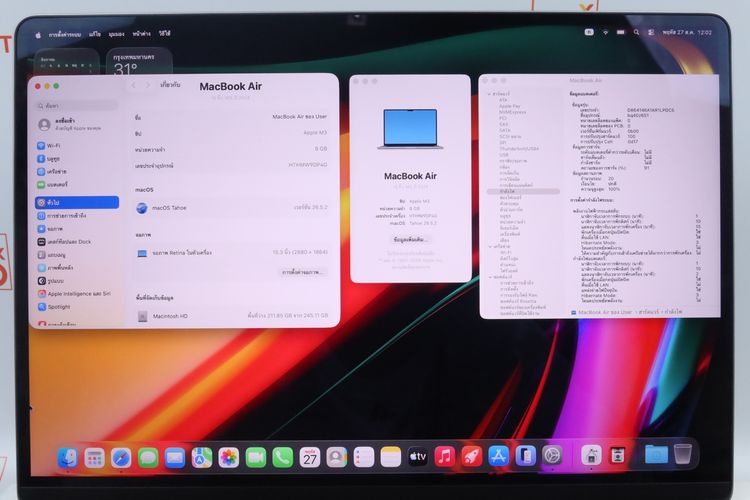The width and height of the screenshot is (750, 500).
Task: Select Apple Pay in System Information sidebar
Action: (510, 106)
